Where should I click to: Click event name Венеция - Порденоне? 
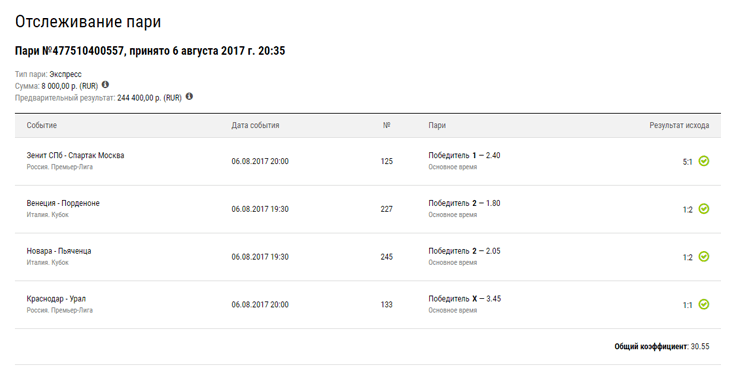tap(63, 203)
